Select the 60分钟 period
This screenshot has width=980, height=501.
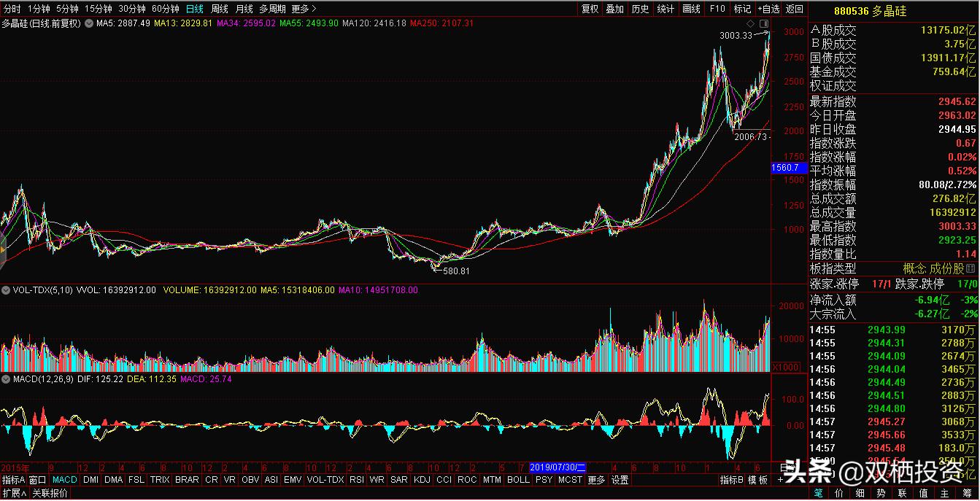(x=166, y=9)
